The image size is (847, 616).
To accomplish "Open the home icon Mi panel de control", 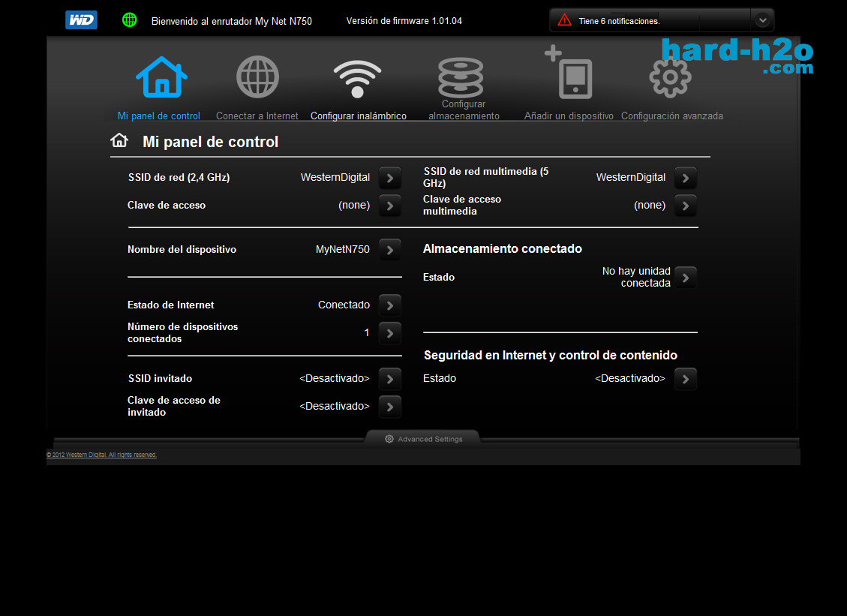I will tap(161, 77).
